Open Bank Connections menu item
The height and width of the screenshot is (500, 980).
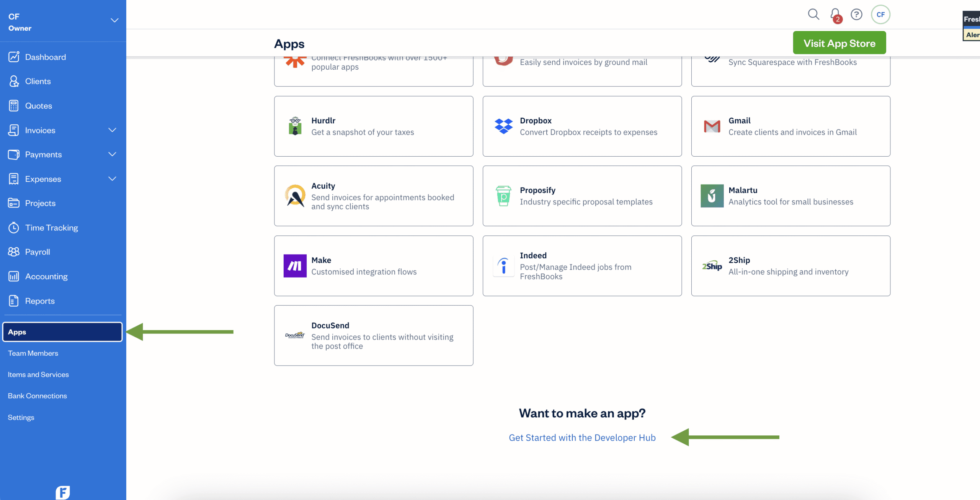37,396
